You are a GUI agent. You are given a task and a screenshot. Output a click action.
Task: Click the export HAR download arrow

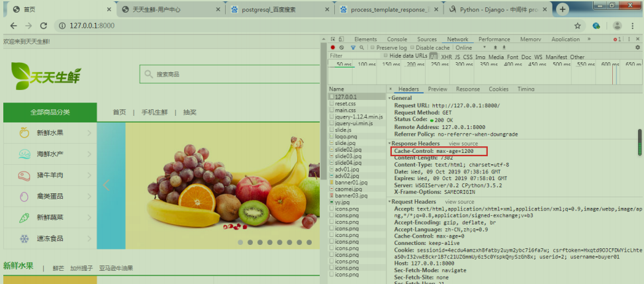click(504, 48)
